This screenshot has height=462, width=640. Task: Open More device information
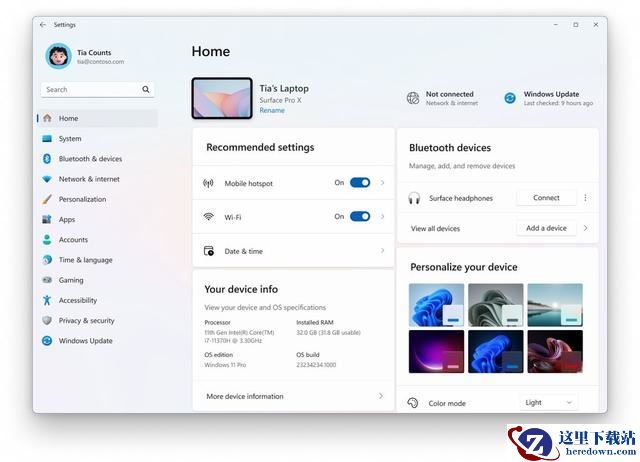tap(245, 396)
